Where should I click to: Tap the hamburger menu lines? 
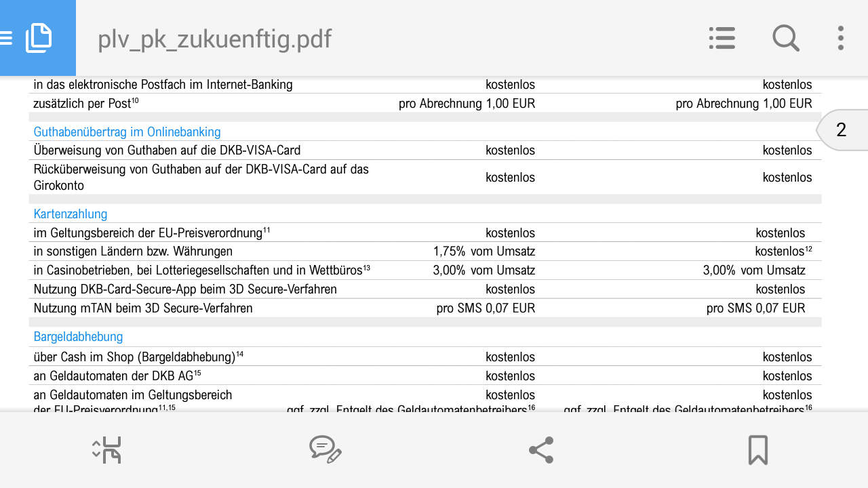point(6,38)
